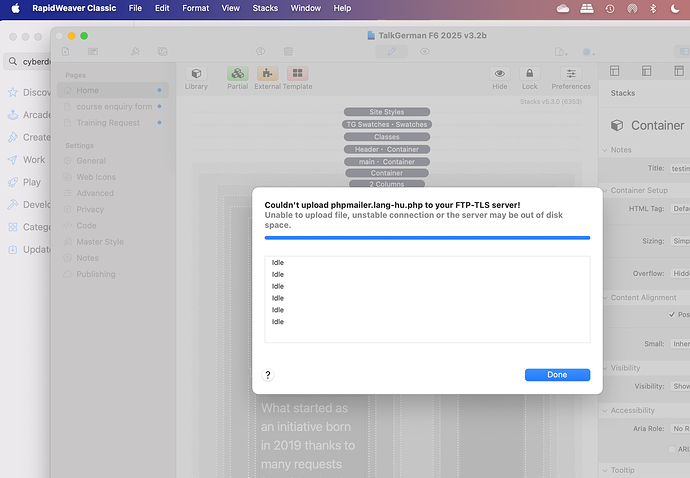Open the Overflow dropdown
Viewport: 690px width, 478px height.
click(680, 274)
